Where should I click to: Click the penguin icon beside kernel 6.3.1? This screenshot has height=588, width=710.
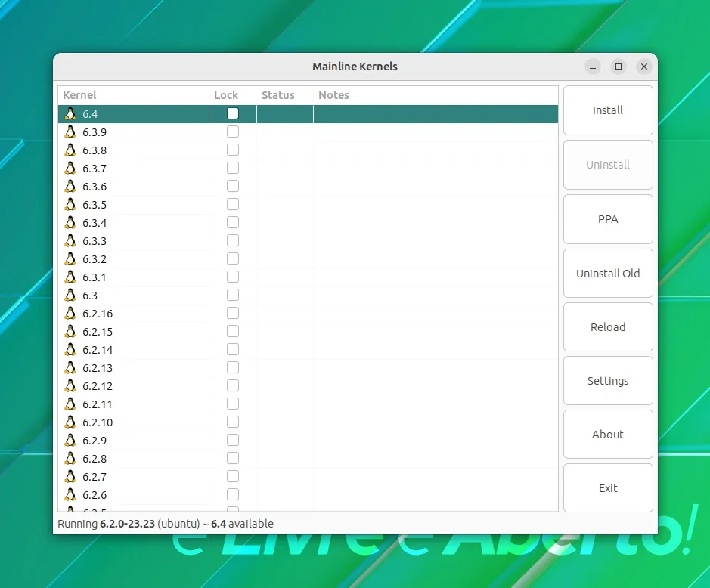[70, 277]
